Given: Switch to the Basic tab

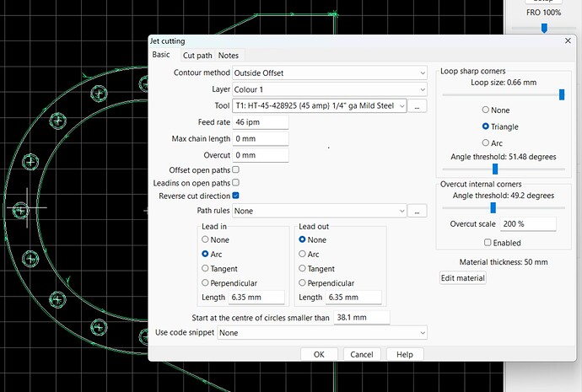Looking at the screenshot, I should point(161,55).
